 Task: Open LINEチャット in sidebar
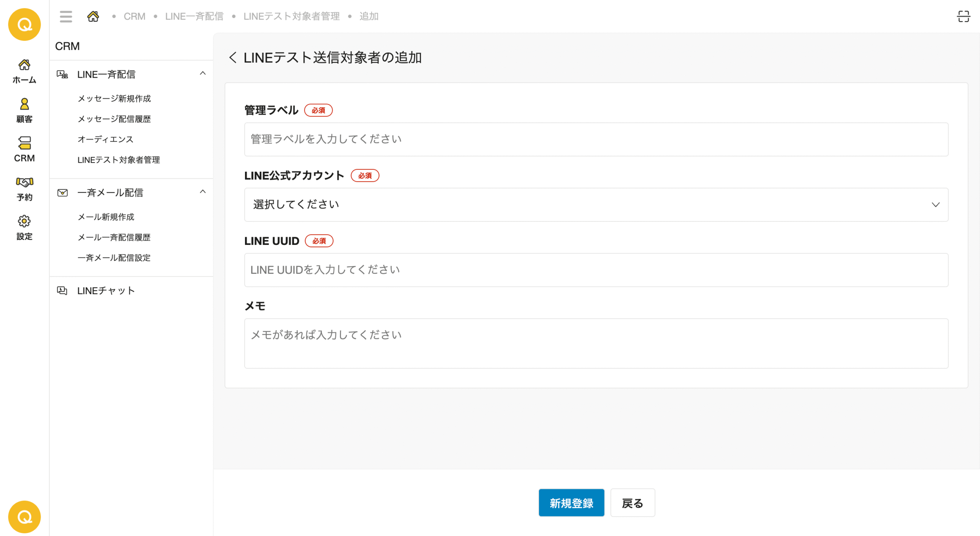coord(106,291)
